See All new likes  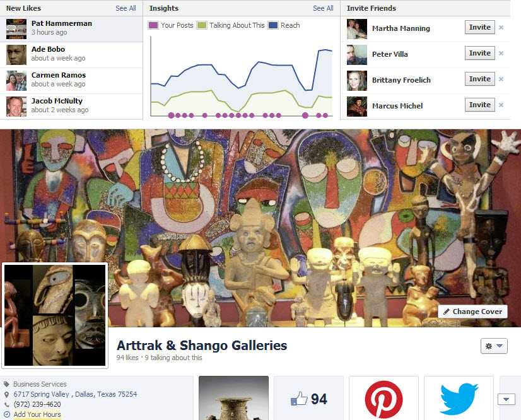coord(126,8)
